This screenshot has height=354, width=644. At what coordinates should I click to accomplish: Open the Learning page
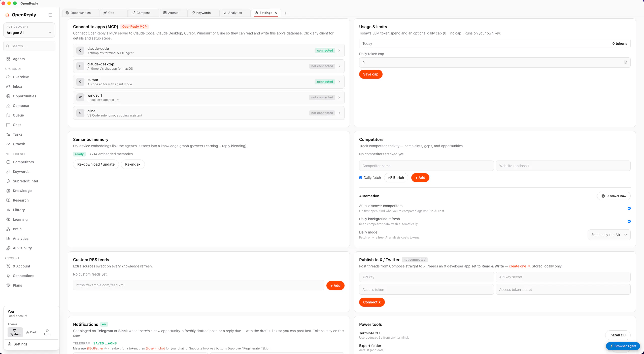(x=20, y=219)
